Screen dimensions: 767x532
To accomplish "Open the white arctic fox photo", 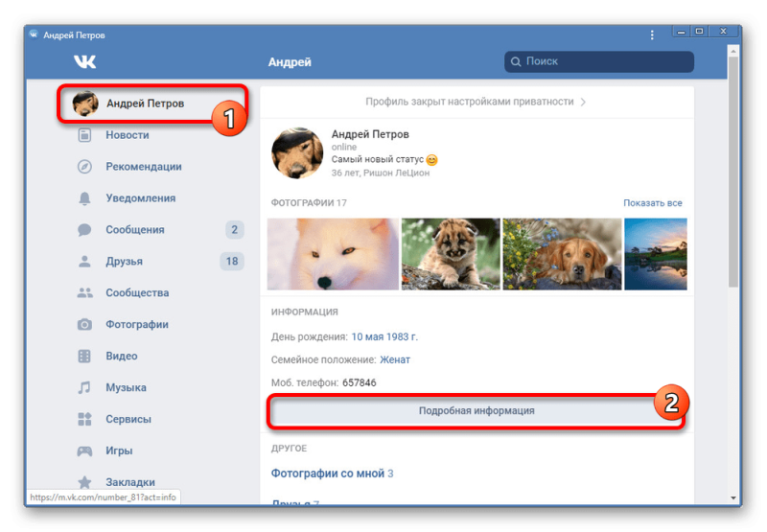I will point(333,254).
